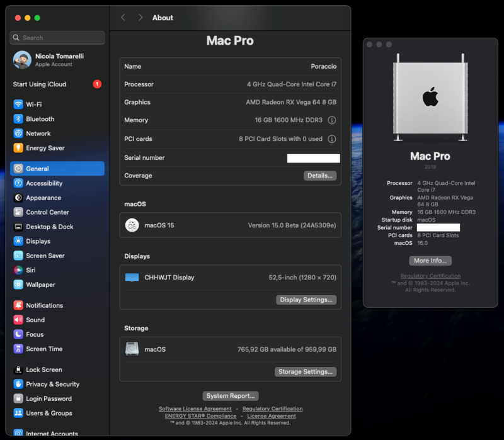Image resolution: width=504 pixels, height=440 pixels.
Task: Show Memory details info button
Action: click(x=331, y=120)
